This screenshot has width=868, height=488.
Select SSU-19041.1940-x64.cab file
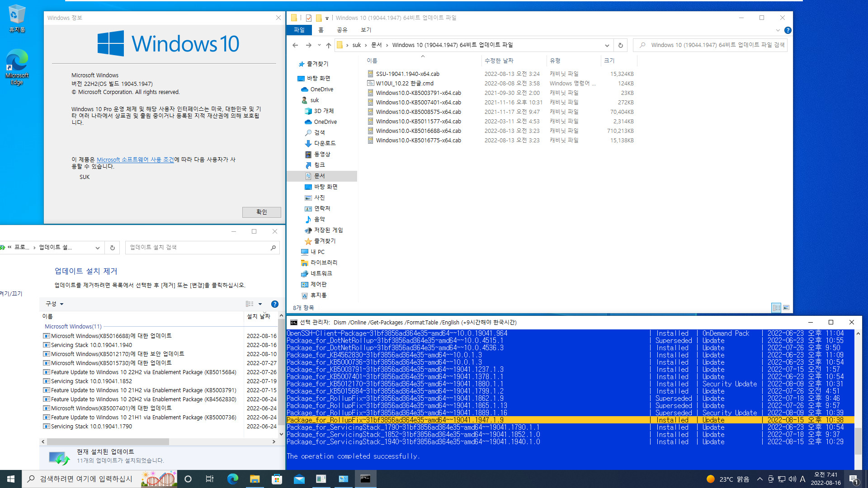[x=407, y=74]
